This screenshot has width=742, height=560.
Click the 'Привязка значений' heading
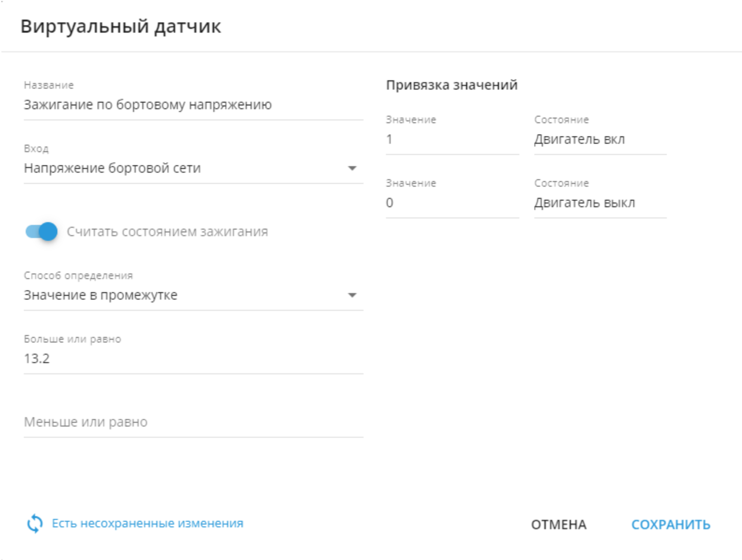pos(452,85)
